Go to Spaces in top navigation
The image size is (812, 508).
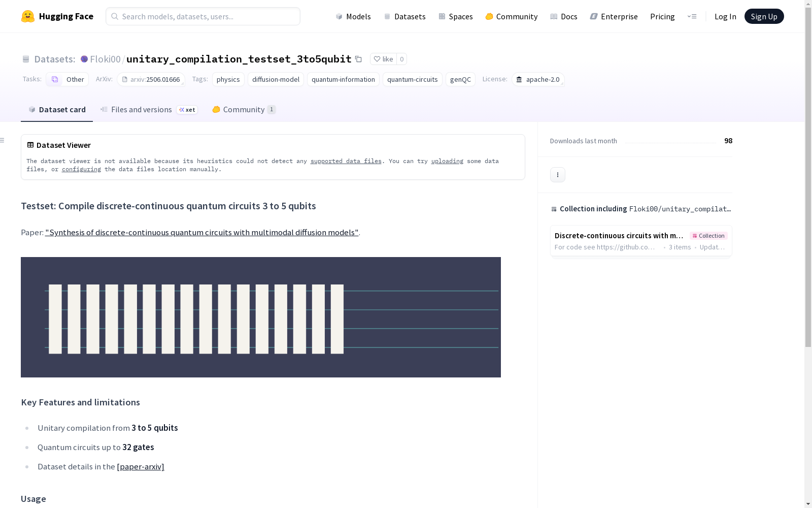coord(456,16)
